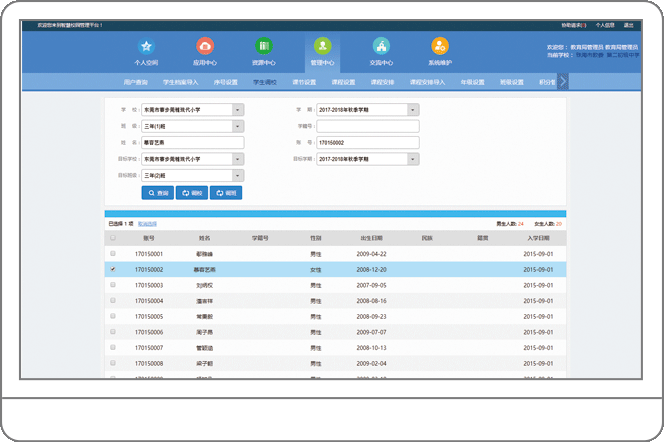Check the box for account 170150001
The width and height of the screenshot is (664, 443).
click(x=113, y=253)
